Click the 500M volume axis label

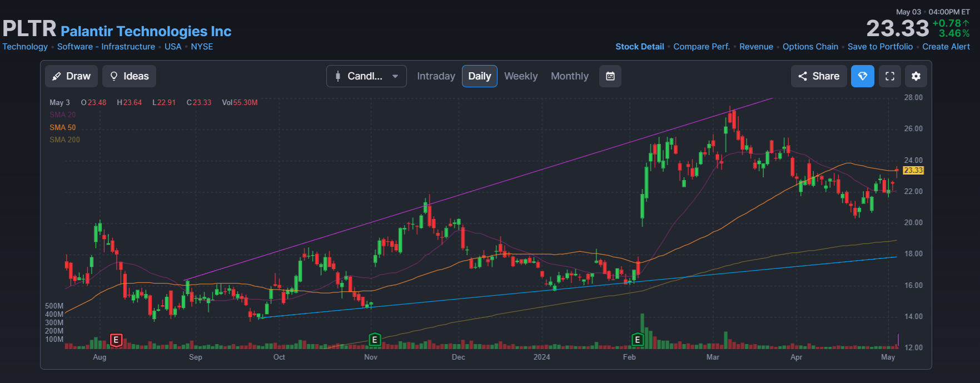click(x=54, y=306)
